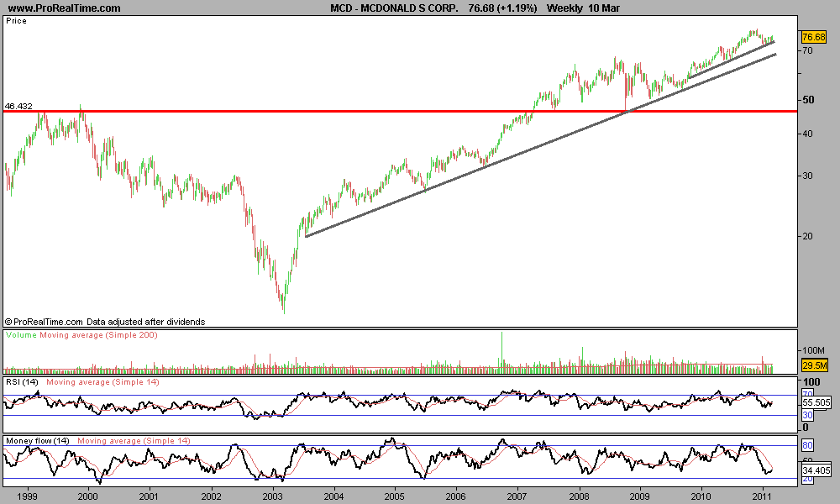Click the RSI 30 level label
The image size is (840, 504).
[x=807, y=415]
